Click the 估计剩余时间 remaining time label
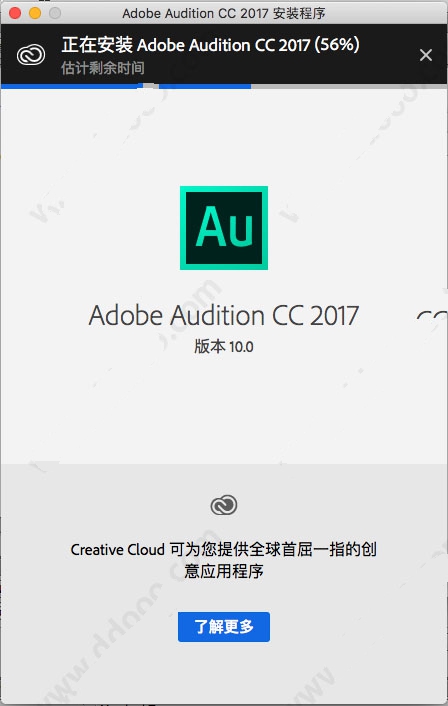The image size is (448, 706). click(x=103, y=68)
